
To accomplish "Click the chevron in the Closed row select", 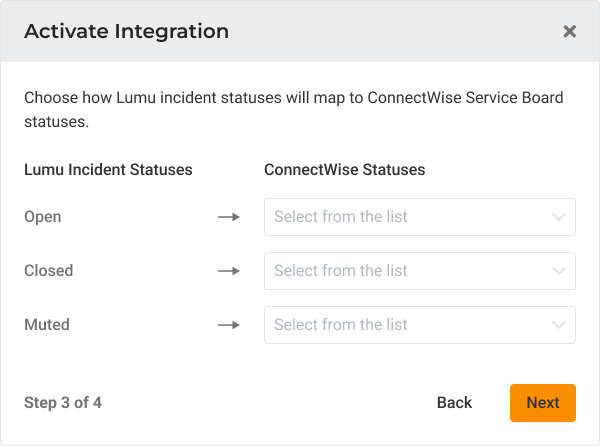I will tap(559, 271).
